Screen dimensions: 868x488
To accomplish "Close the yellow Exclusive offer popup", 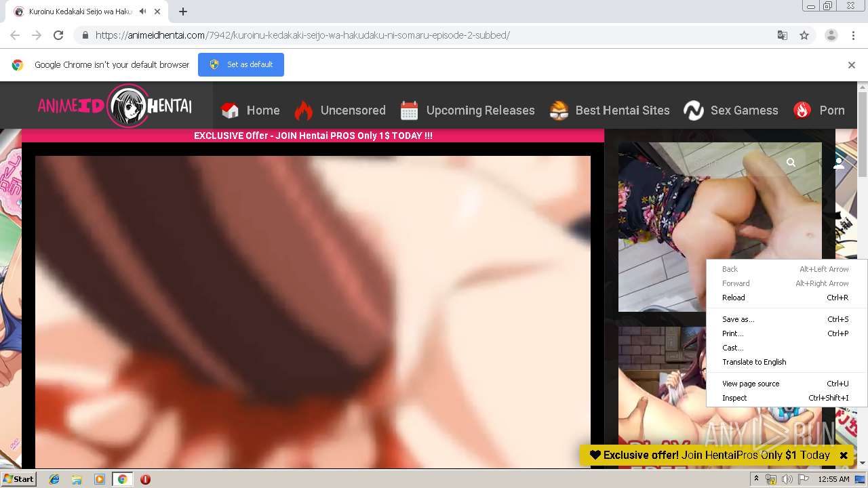I will [x=844, y=455].
